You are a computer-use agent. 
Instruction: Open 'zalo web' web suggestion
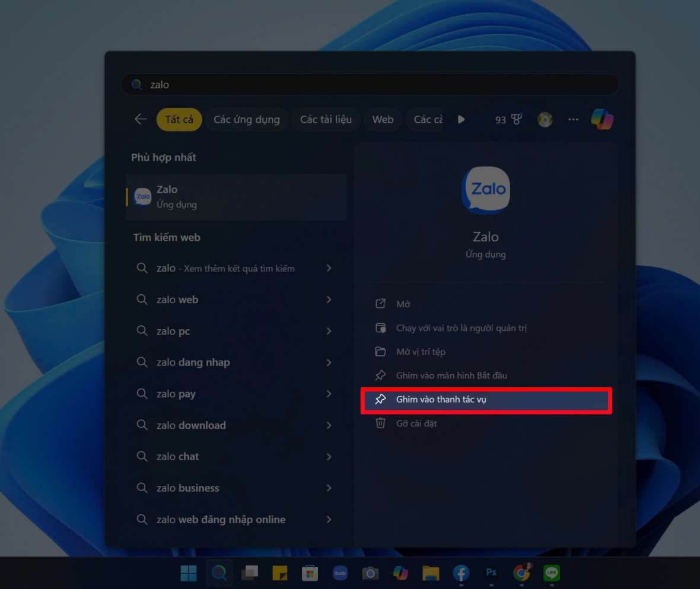pos(236,300)
